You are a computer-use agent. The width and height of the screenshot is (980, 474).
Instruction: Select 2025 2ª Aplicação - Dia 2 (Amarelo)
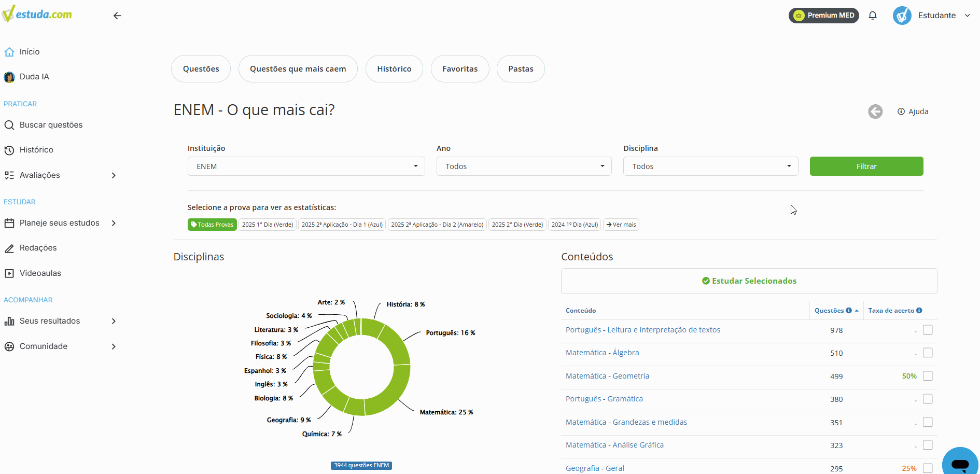437,225
